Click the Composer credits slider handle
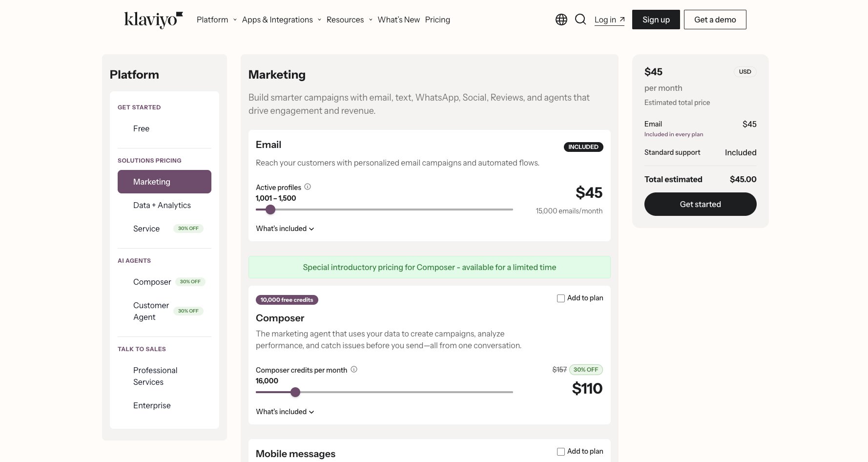The image size is (868, 462). pos(295,392)
